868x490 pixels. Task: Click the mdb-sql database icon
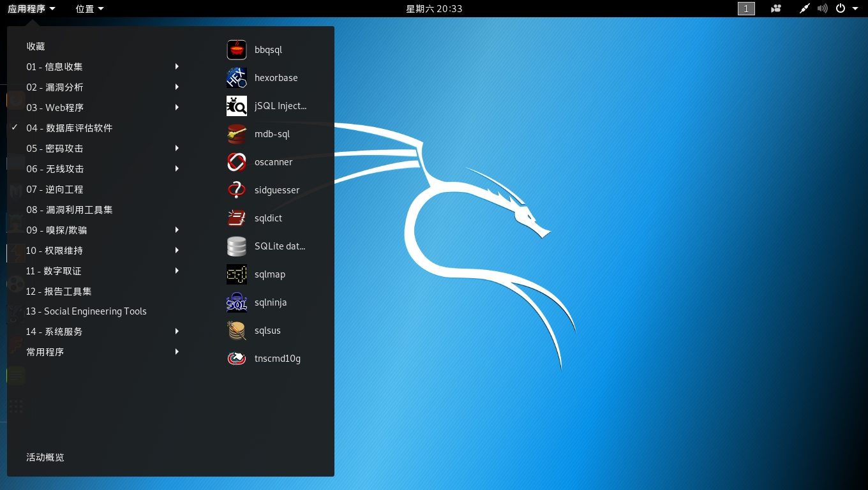(237, 134)
